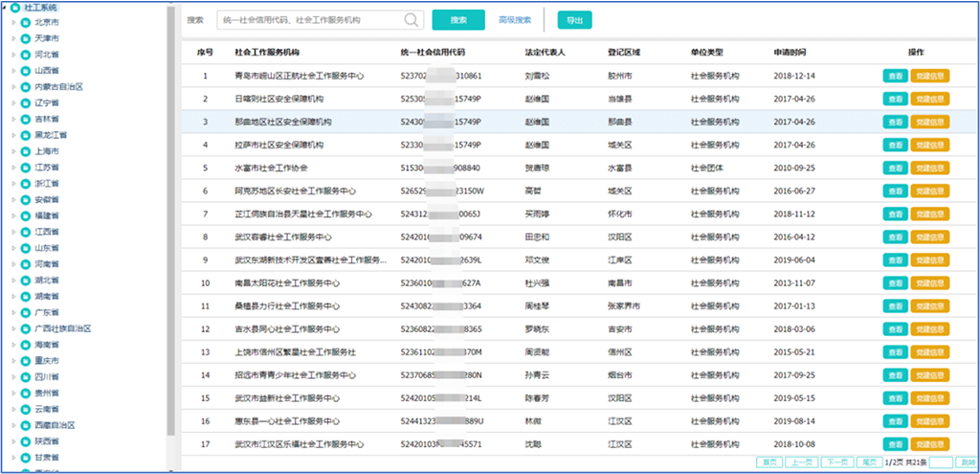This screenshot has height=474, width=980.
Task: Expand the 内蒙古自治区 tree node arrow
Action: click(13, 86)
